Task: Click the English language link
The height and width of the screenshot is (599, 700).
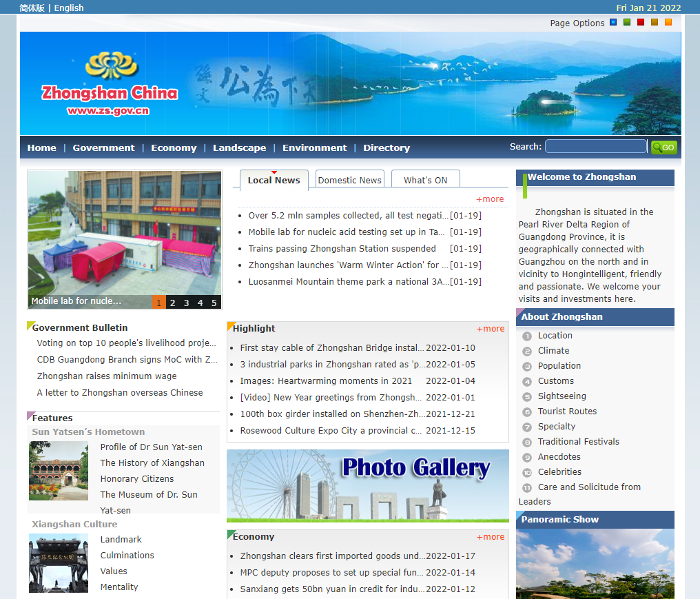Action: click(x=69, y=8)
